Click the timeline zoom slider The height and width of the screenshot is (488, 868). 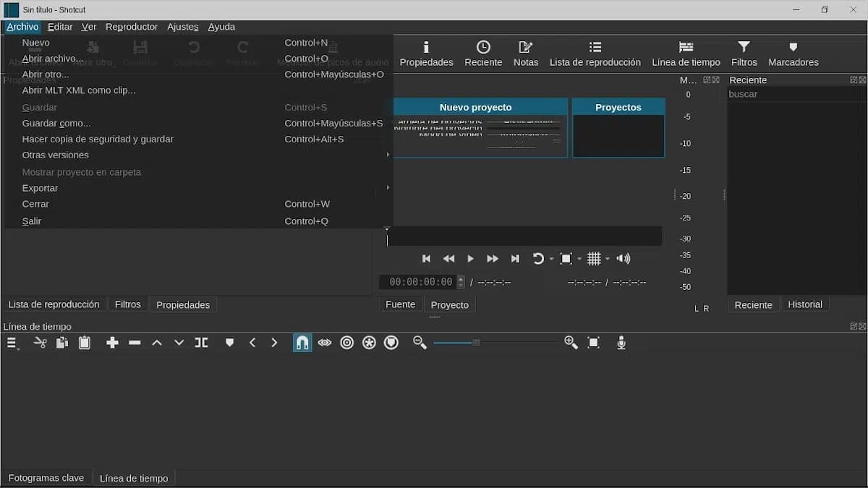(495, 343)
